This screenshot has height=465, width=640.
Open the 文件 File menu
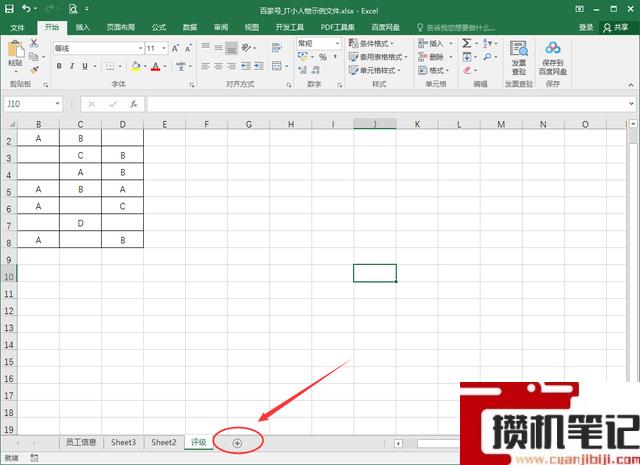[x=17, y=27]
